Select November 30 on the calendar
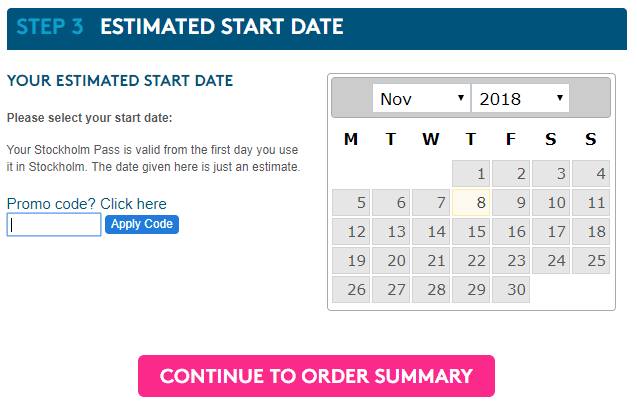 pos(510,291)
